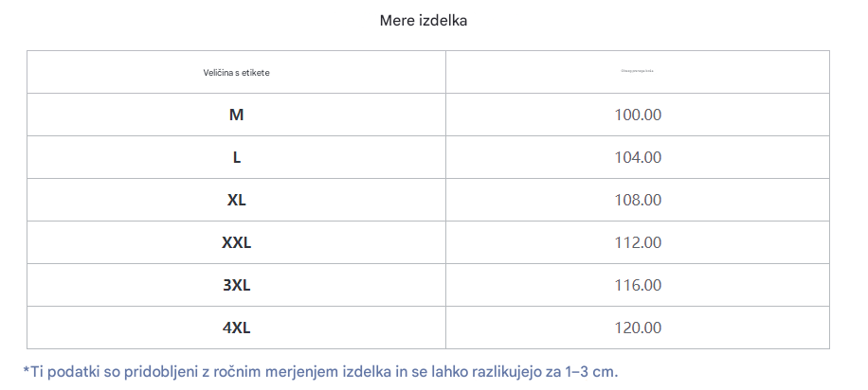Pick the 3XL size cell
The width and height of the screenshot is (868, 390).
[x=236, y=285]
